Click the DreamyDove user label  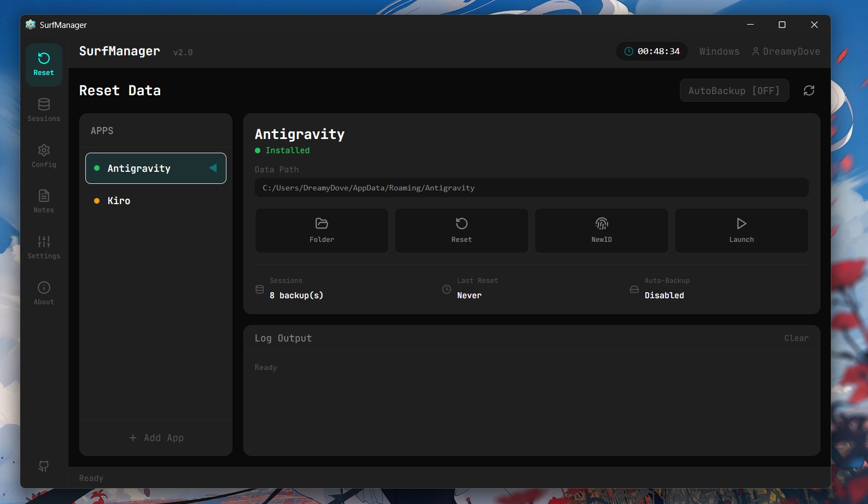(786, 51)
